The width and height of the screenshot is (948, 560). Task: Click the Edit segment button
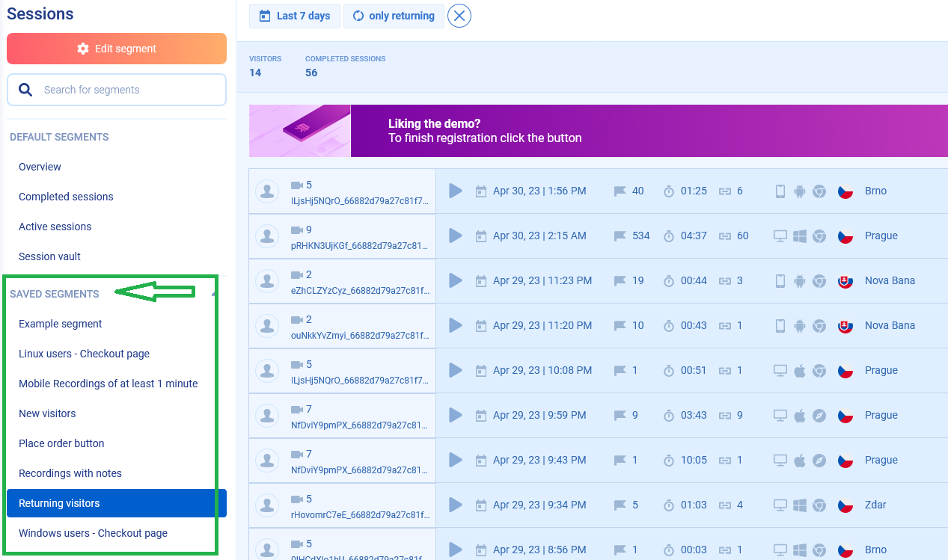click(x=117, y=49)
